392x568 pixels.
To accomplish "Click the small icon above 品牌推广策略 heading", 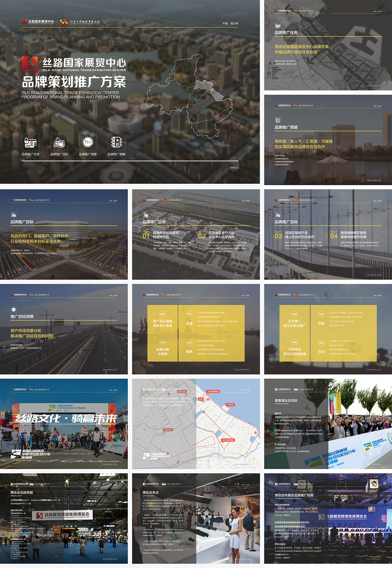I will coord(278,120).
